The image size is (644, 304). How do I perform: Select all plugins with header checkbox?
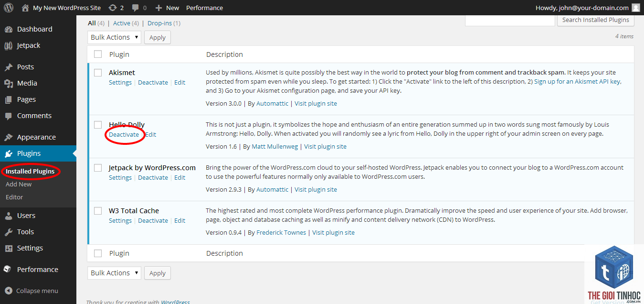tap(98, 54)
